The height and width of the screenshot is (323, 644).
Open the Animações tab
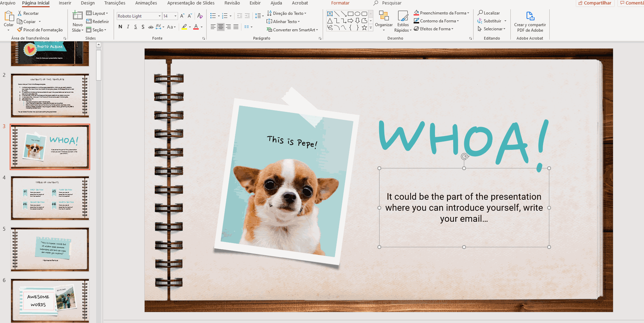(x=146, y=3)
